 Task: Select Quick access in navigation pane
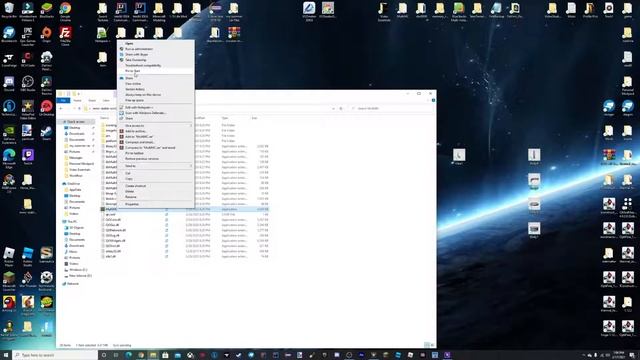click(x=76, y=122)
